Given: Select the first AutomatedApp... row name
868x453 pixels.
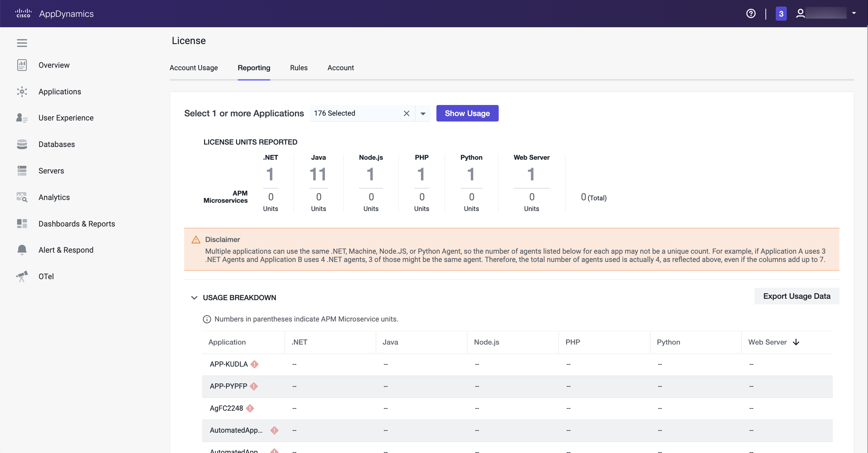Looking at the screenshot, I should pyautogui.click(x=236, y=430).
